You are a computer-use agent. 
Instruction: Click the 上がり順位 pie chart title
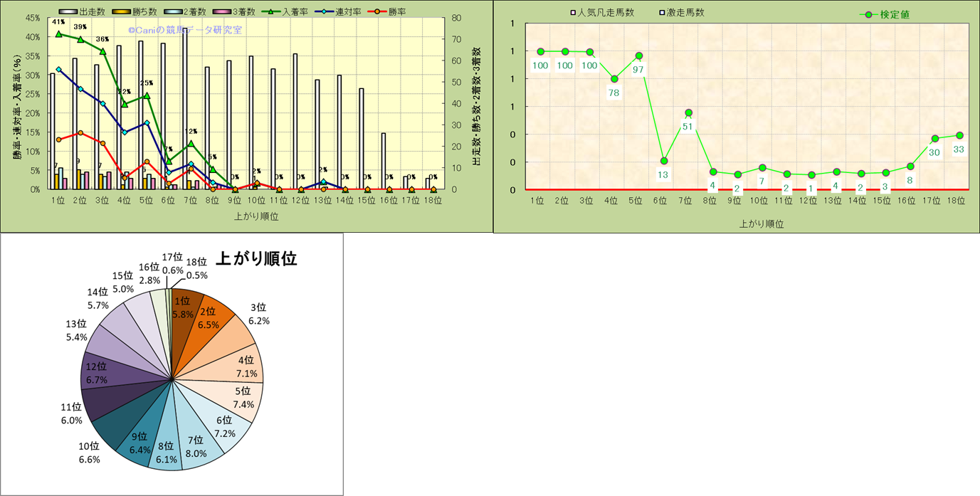click(255, 258)
